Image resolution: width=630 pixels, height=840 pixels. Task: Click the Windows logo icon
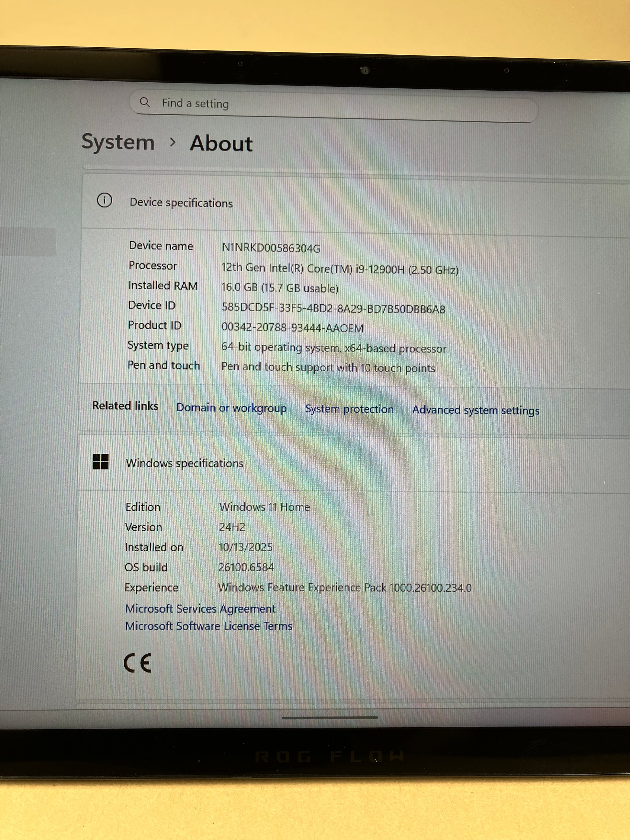[x=101, y=461]
